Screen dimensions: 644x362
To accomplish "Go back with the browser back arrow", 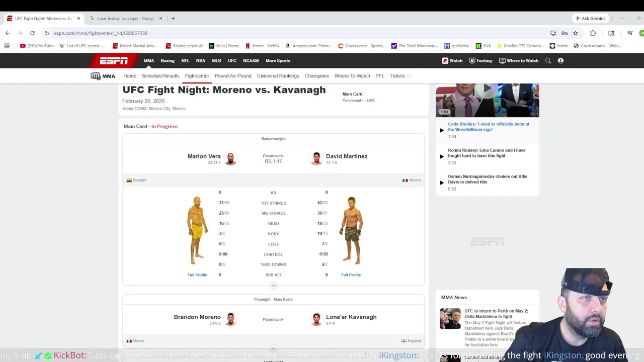I will pos(8,33).
